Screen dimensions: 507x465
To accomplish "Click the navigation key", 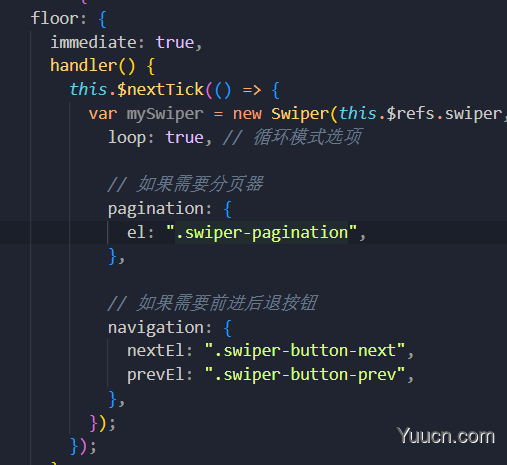I will [x=156, y=328].
